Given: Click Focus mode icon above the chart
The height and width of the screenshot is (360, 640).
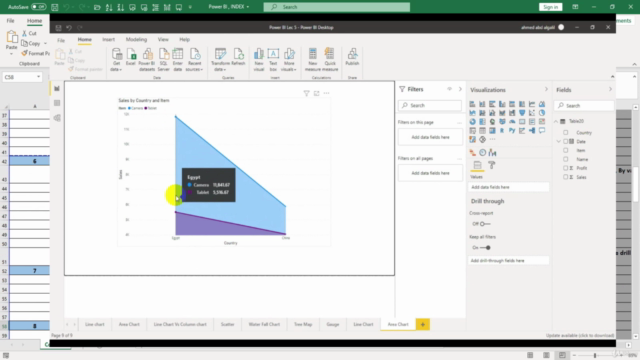Looking at the screenshot, I should click(316, 93).
